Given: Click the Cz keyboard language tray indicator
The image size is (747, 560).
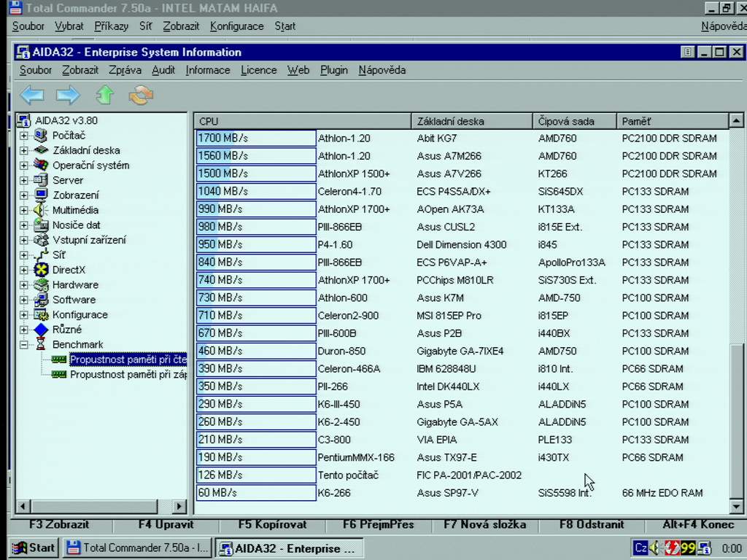Looking at the screenshot, I should click(x=640, y=548).
